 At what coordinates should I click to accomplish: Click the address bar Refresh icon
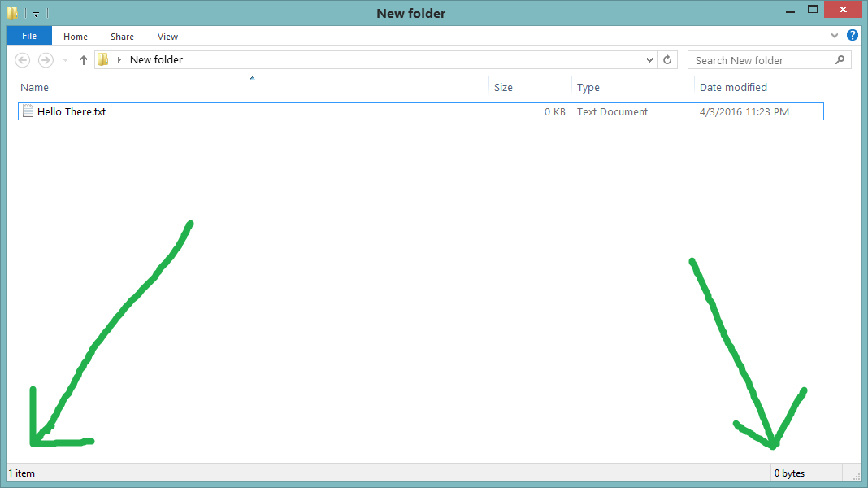click(667, 59)
